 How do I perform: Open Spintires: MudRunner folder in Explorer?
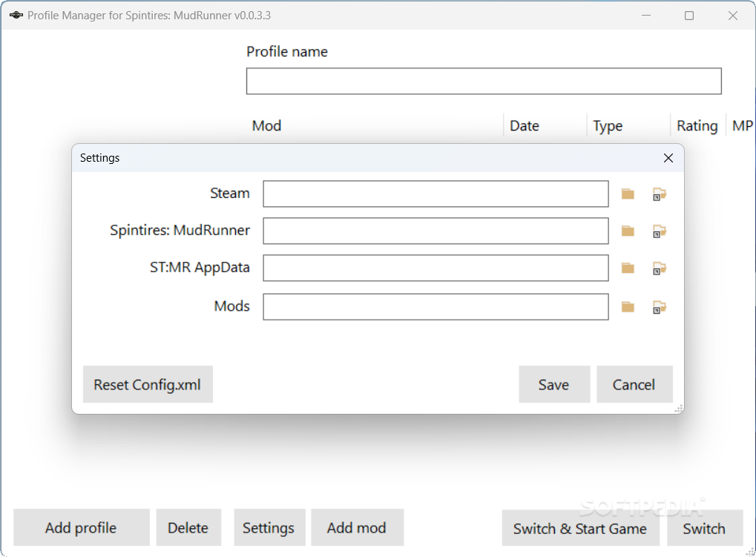pyautogui.click(x=660, y=231)
